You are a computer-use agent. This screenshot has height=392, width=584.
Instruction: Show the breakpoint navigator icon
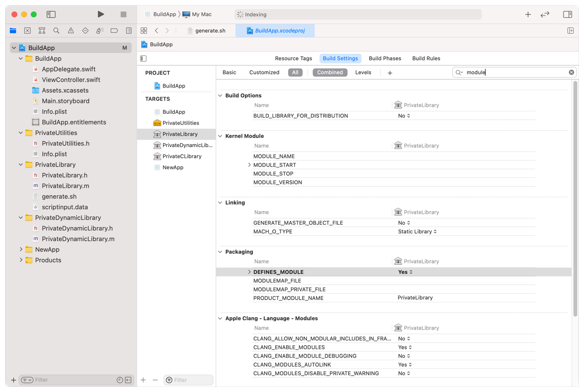click(114, 30)
